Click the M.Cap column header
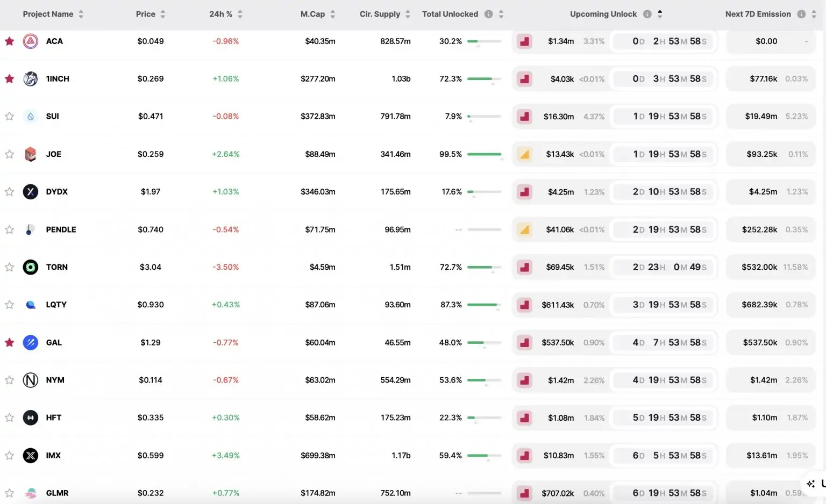Screen dimensions: 826x504 pos(312,14)
